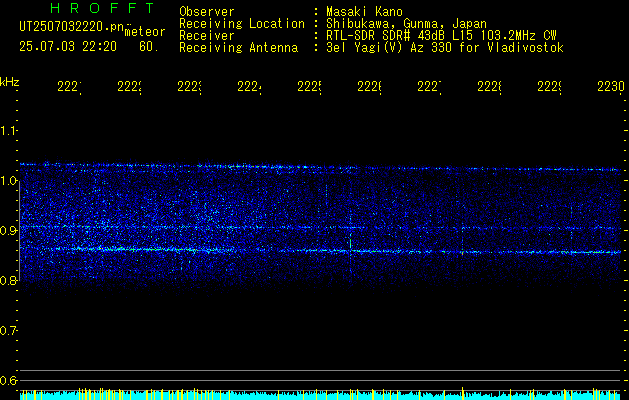629x400 pixels.
Task: Click the 0.6 frequency axis label
Action: [8, 380]
